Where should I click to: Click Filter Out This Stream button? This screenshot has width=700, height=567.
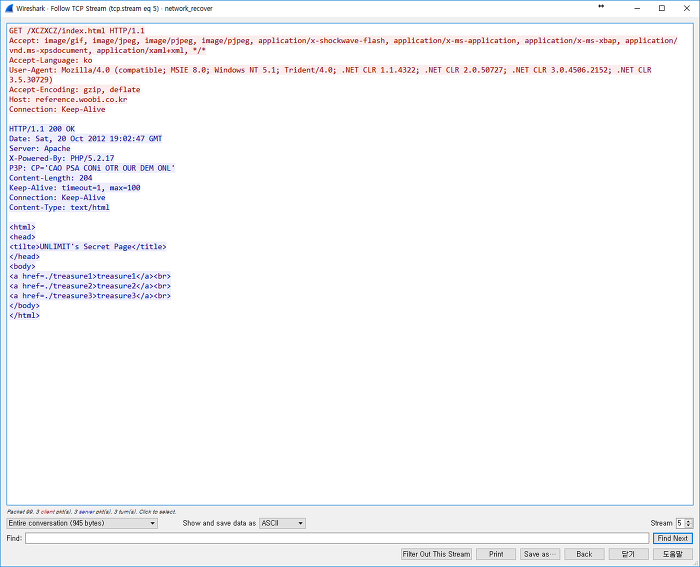click(436, 554)
